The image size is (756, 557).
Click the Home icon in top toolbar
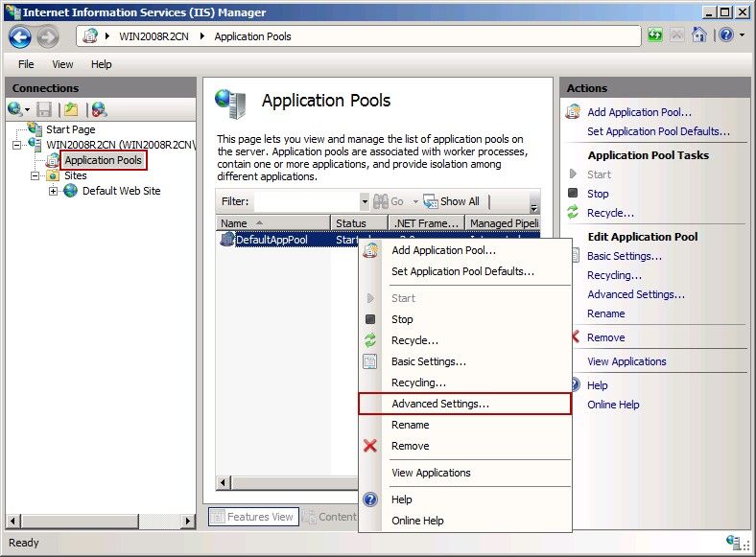(x=700, y=35)
